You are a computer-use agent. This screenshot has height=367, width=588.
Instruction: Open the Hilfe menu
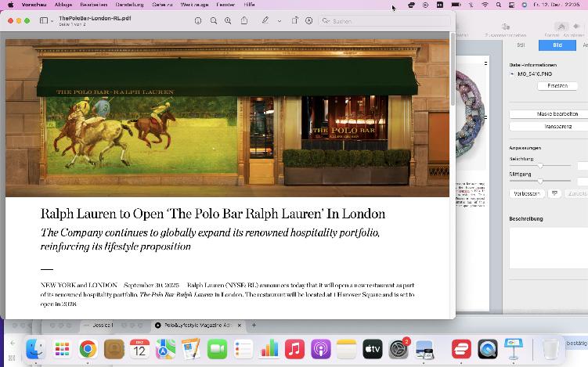(x=249, y=5)
